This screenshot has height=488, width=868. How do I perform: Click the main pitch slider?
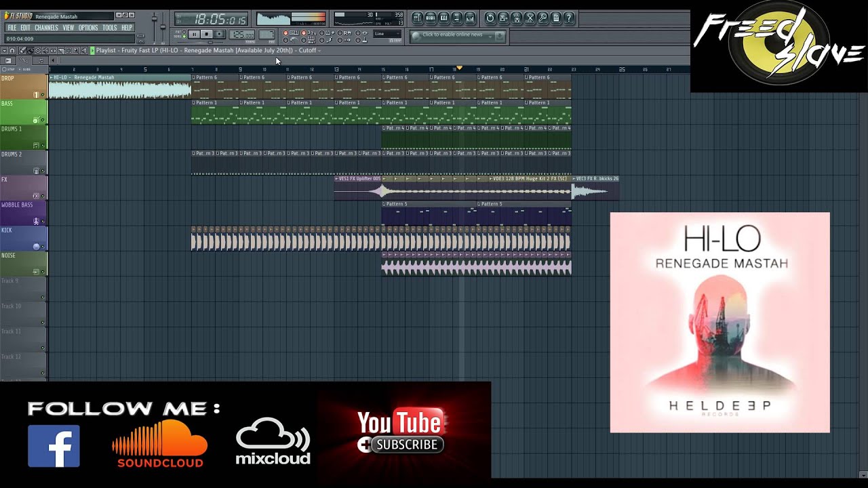(163, 26)
